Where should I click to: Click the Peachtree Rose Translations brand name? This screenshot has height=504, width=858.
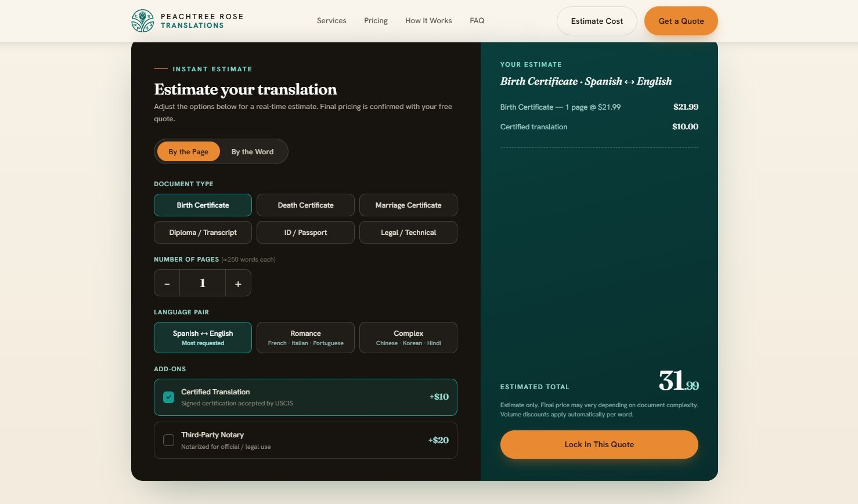pyautogui.click(x=202, y=21)
